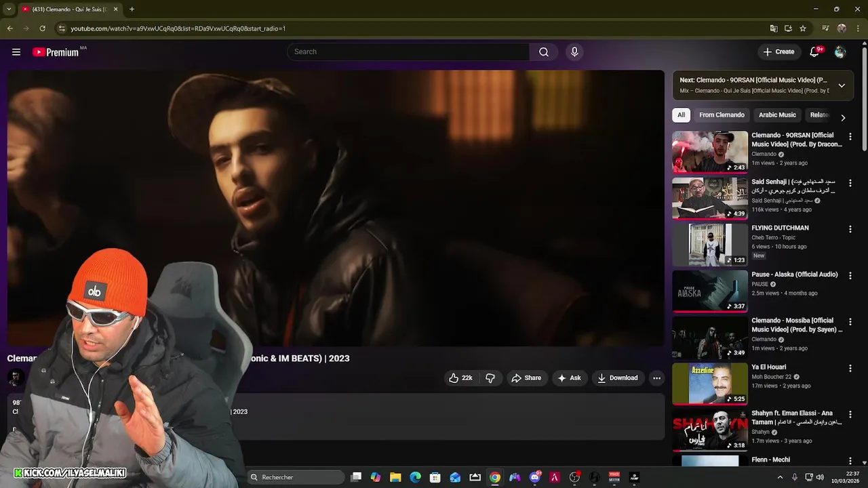Open YouTube account avatar menu
The image size is (868, 488).
pyautogui.click(x=840, y=52)
